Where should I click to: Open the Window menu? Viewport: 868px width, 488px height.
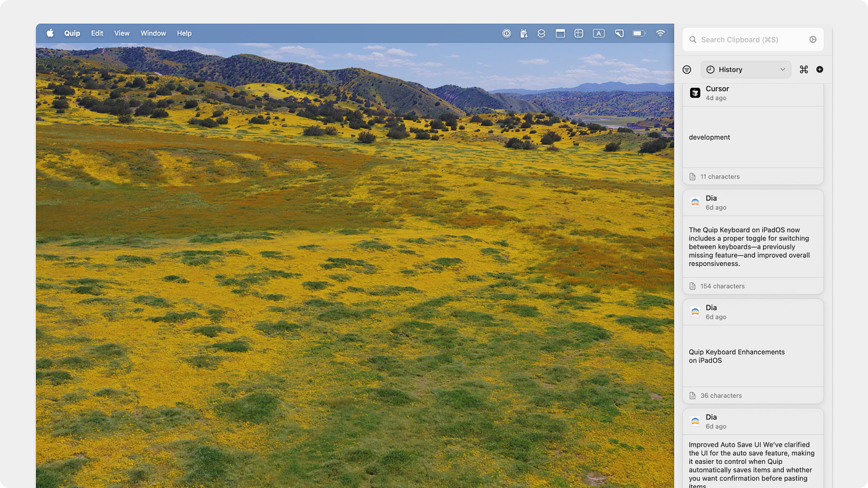(x=153, y=33)
